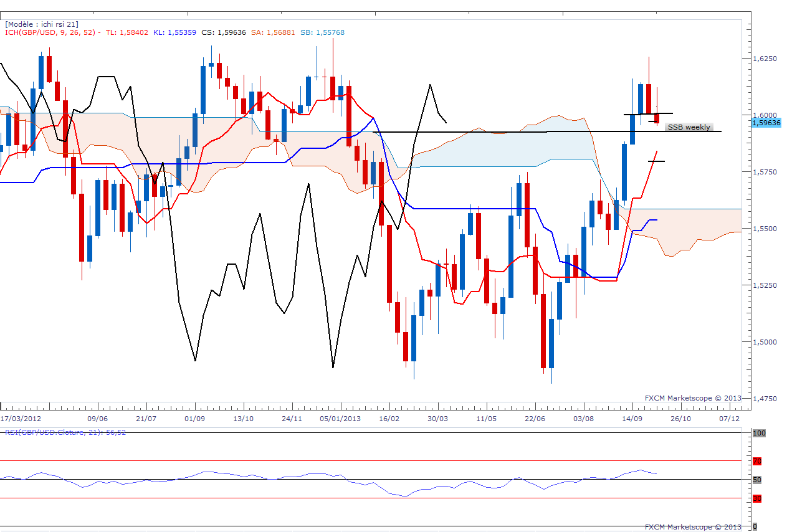This screenshot has height=532, width=787.
Task: Click the RSI 100 level label
Action: [x=758, y=432]
